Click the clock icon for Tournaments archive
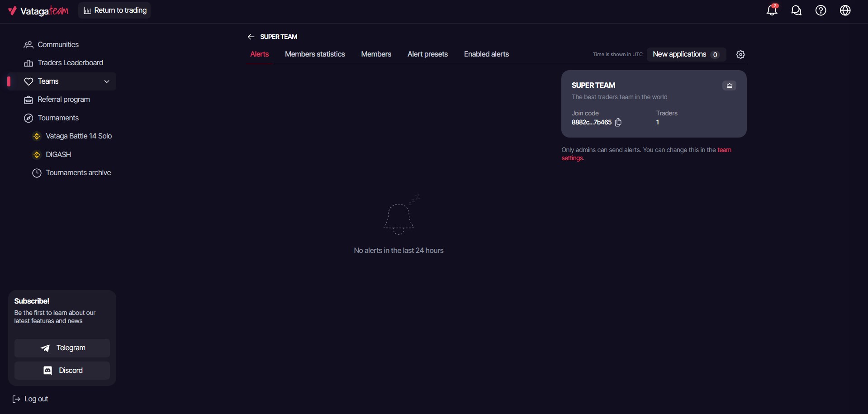The image size is (868, 414). [x=37, y=173]
